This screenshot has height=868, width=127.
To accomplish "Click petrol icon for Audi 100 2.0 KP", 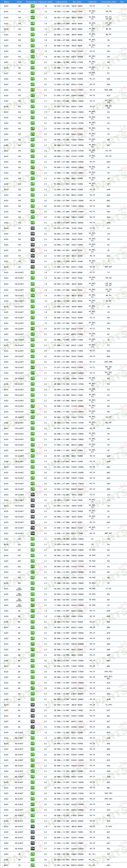I will [33, 62].
